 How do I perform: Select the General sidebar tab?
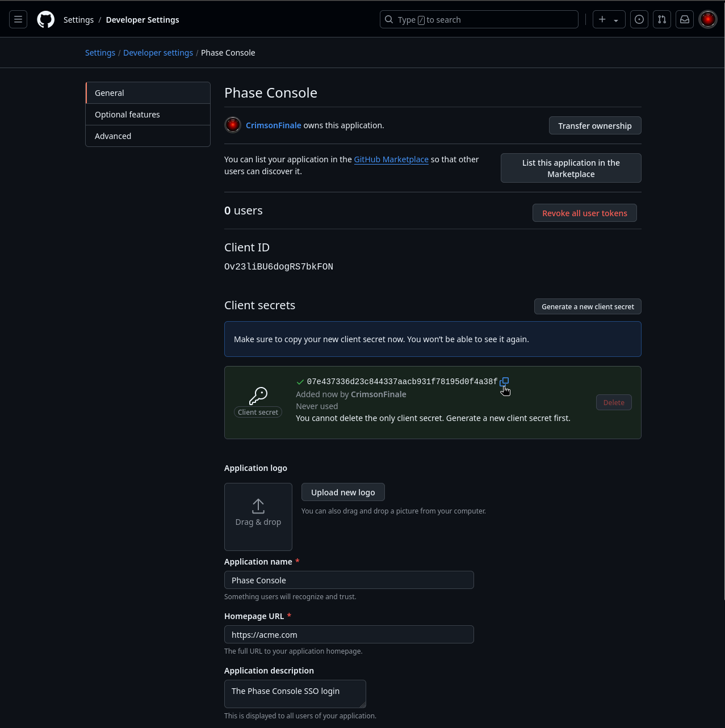pos(148,93)
